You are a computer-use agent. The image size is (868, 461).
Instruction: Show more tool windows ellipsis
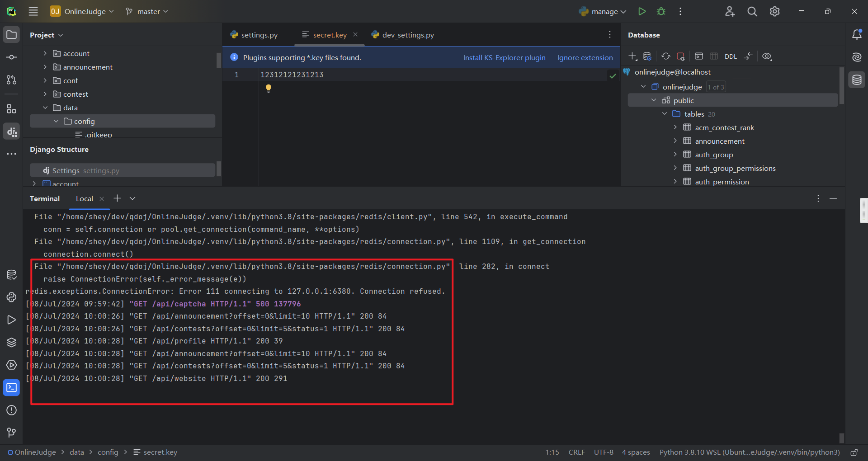[x=11, y=154]
